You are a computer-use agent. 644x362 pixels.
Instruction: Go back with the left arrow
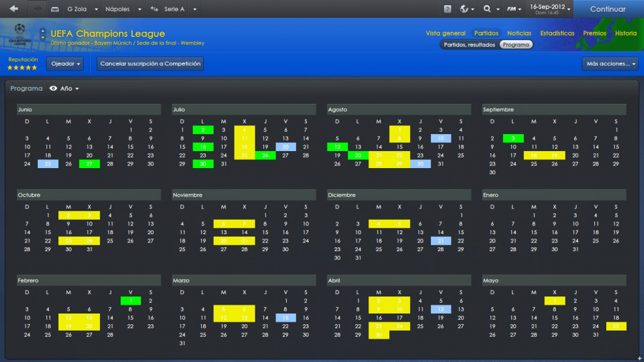coord(14,9)
